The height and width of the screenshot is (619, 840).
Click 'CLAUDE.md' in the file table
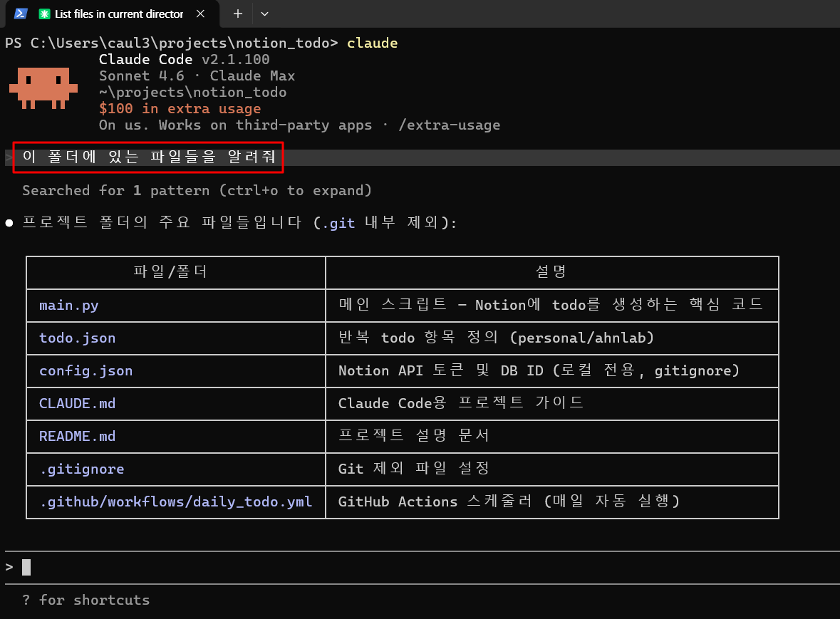77,403
